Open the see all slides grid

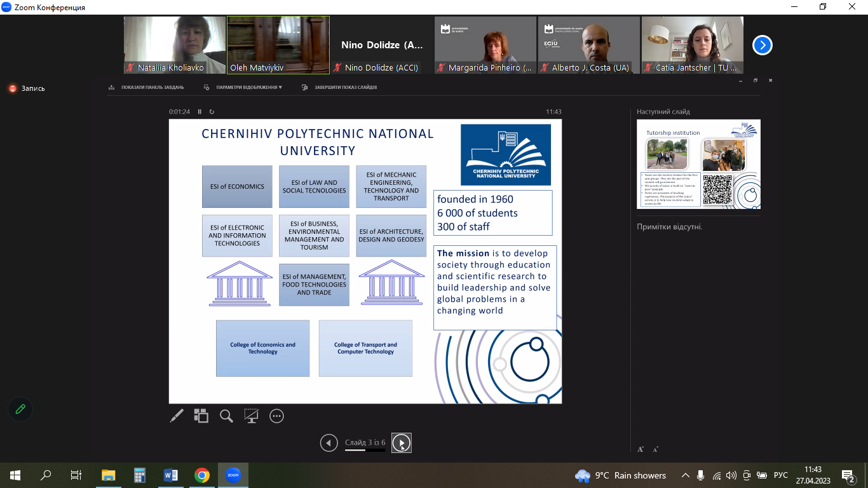click(201, 416)
